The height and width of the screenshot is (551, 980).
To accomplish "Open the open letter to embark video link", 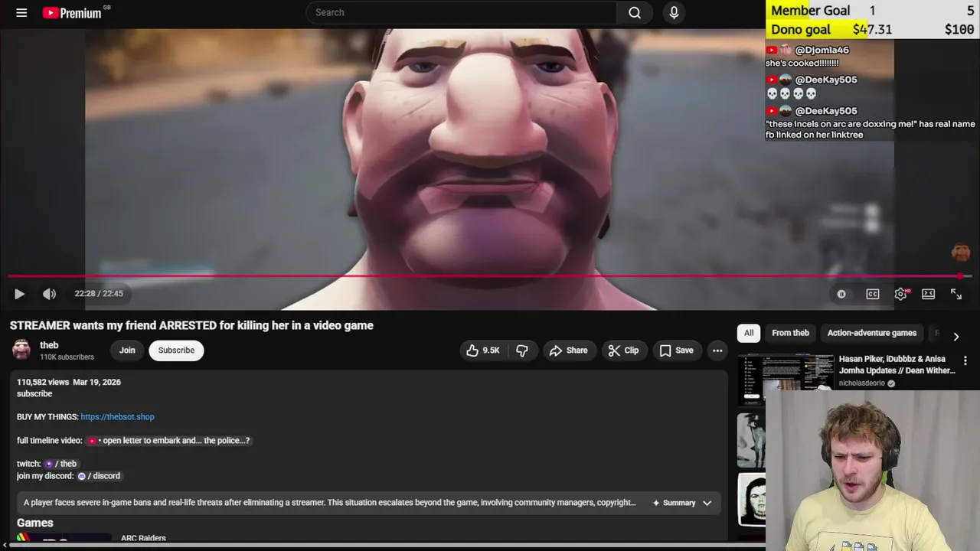I will 169,441.
